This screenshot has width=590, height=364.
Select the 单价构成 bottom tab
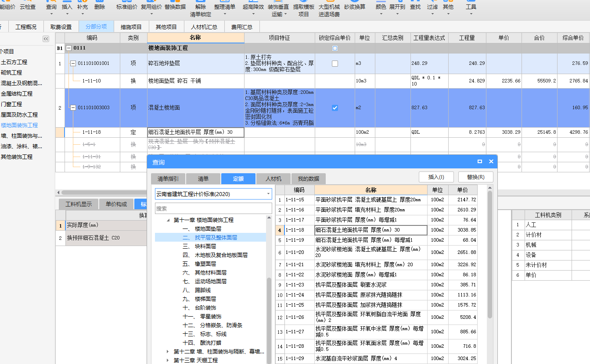116,204
